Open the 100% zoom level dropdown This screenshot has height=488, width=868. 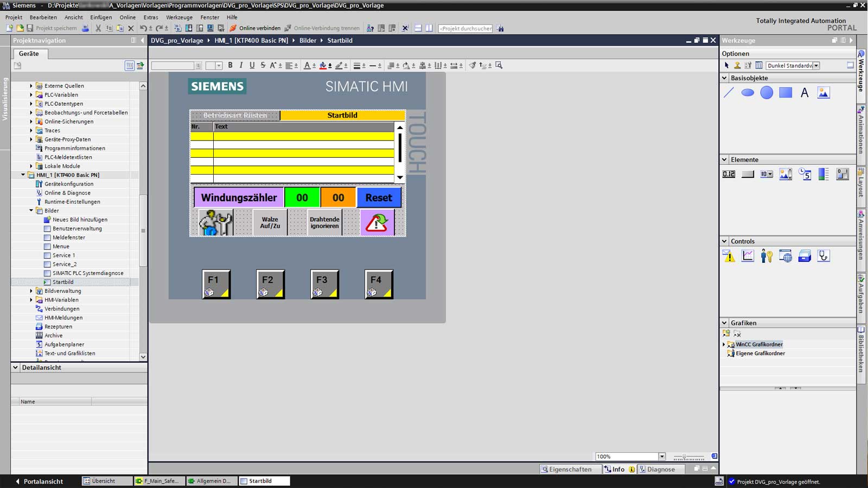pyautogui.click(x=662, y=457)
